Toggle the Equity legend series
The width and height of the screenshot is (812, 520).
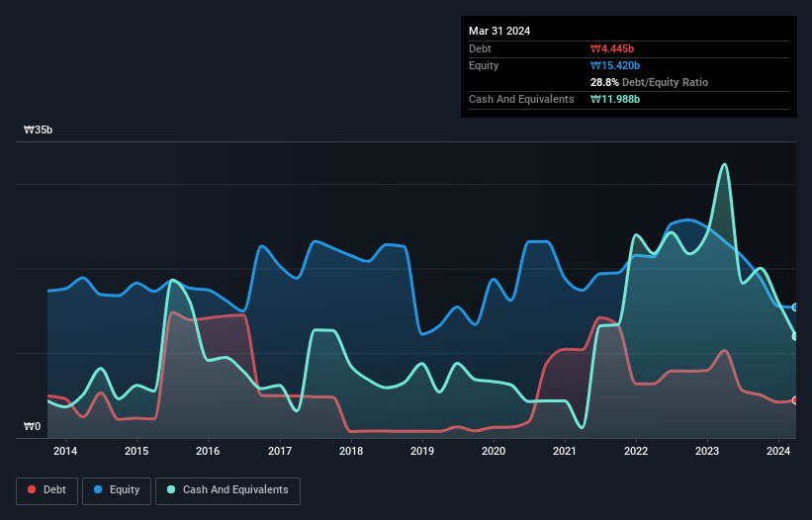[117, 490]
